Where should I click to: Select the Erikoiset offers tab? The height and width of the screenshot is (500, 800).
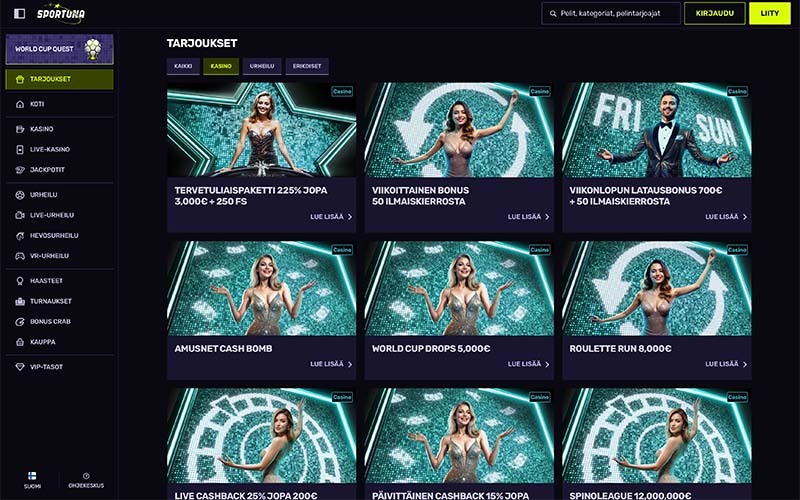coord(307,66)
